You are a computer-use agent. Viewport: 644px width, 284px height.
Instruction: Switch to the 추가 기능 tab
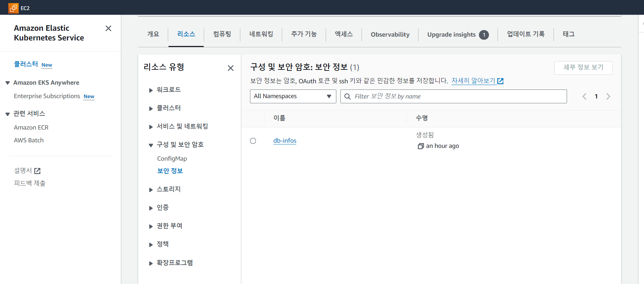click(x=304, y=34)
